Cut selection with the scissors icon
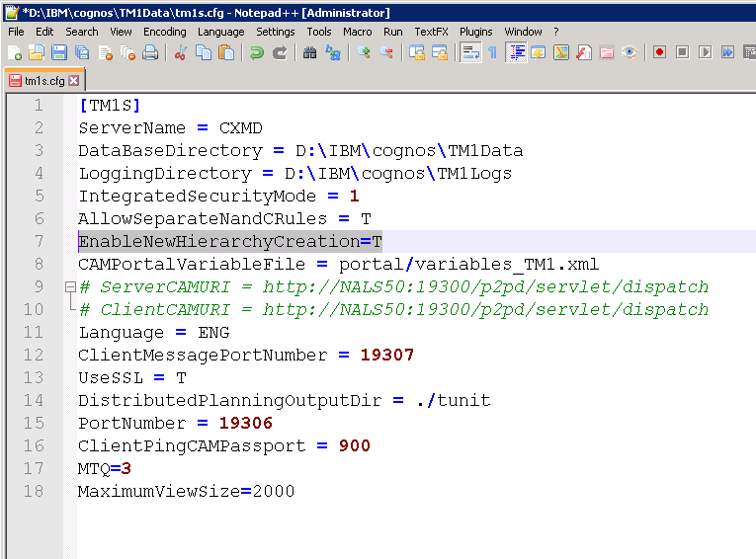This screenshot has height=559, width=756. click(180, 52)
